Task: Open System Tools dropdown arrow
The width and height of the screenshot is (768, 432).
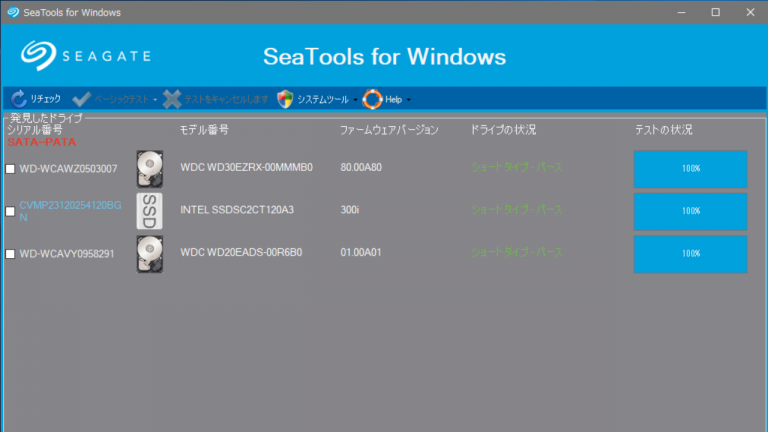Action: point(355,100)
